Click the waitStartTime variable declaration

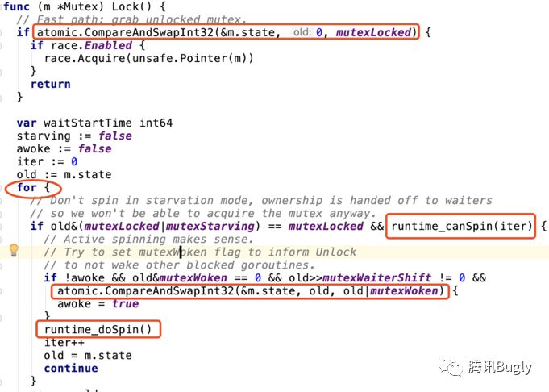88,123
